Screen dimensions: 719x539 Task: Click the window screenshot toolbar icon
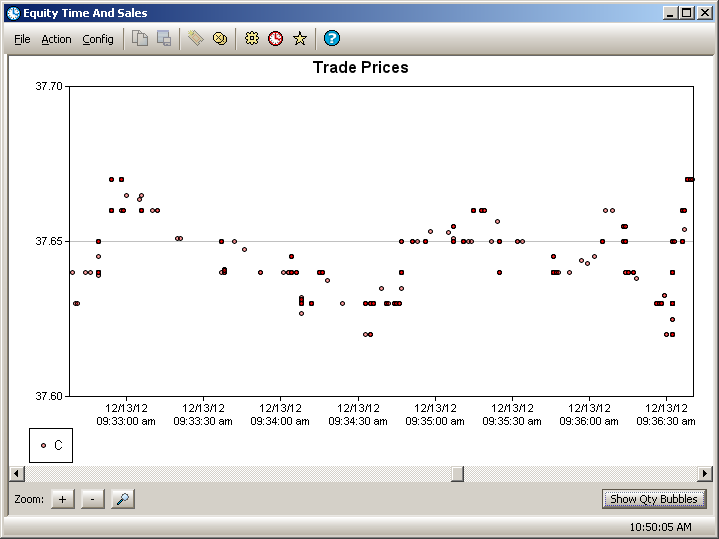click(164, 38)
